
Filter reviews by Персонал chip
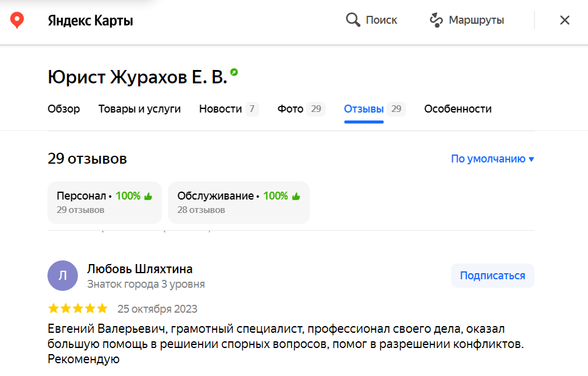coord(105,203)
